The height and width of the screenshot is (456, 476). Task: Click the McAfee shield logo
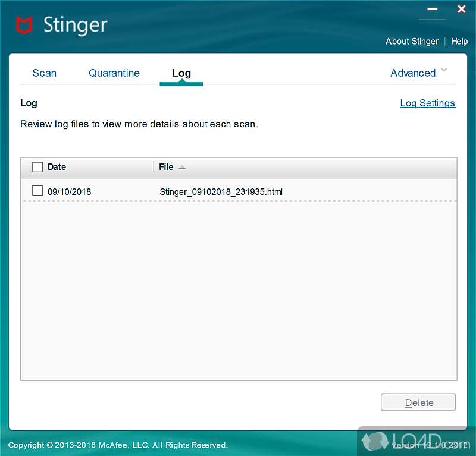24,25
